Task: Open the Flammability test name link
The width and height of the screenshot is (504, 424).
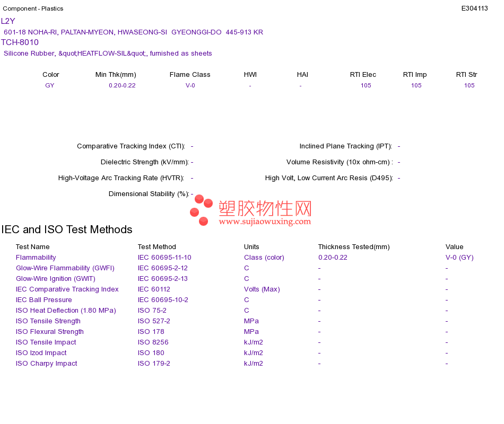Action: (36, 258)
